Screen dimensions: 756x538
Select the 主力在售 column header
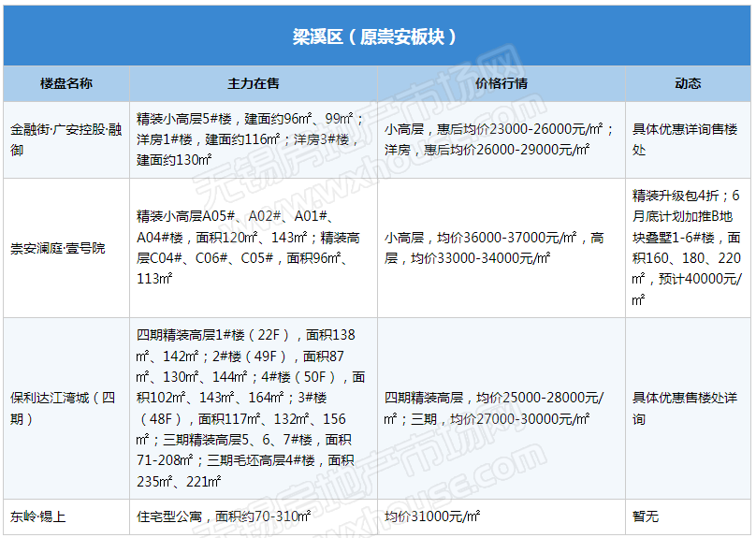[254, 83]
